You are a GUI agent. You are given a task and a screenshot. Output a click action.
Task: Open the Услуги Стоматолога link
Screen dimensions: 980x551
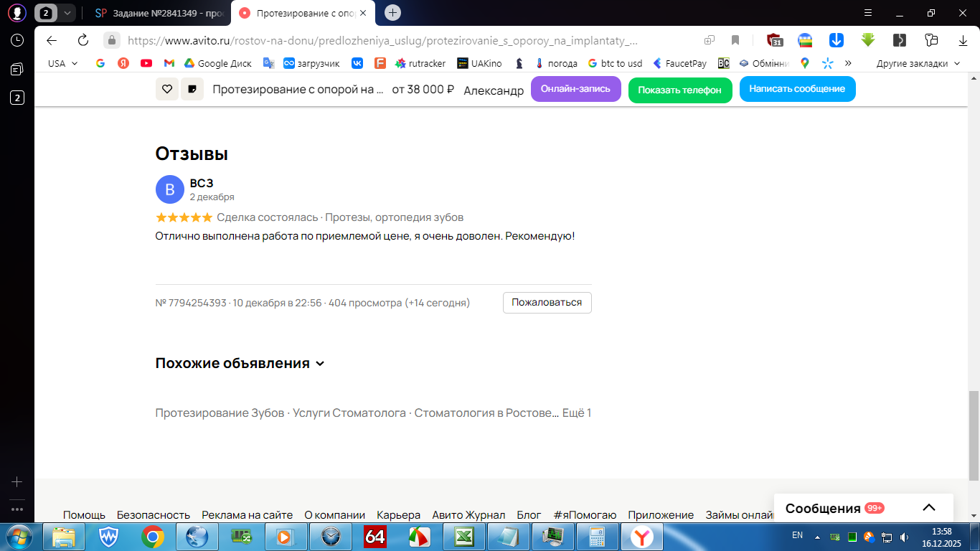tap(349, 413)
